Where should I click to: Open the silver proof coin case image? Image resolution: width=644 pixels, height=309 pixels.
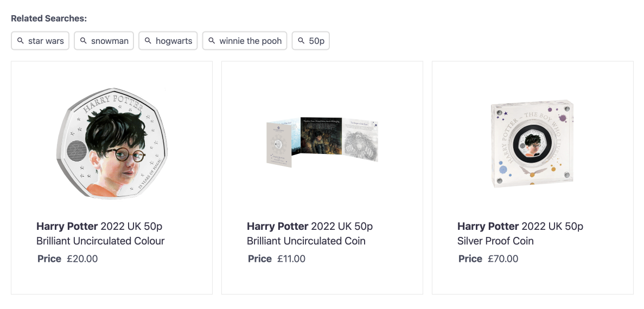coord(532,144)
